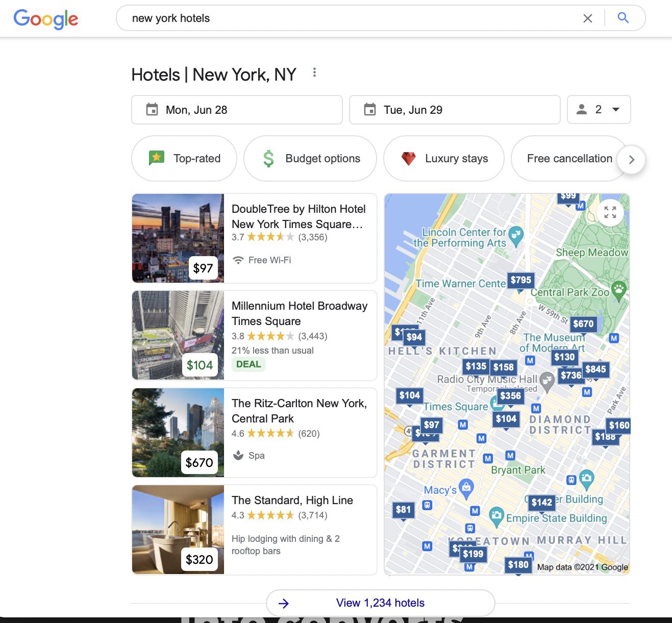672x623 pixels.
Task: Click the $99 price marker at map top
Action: click(x=568, y=197)
